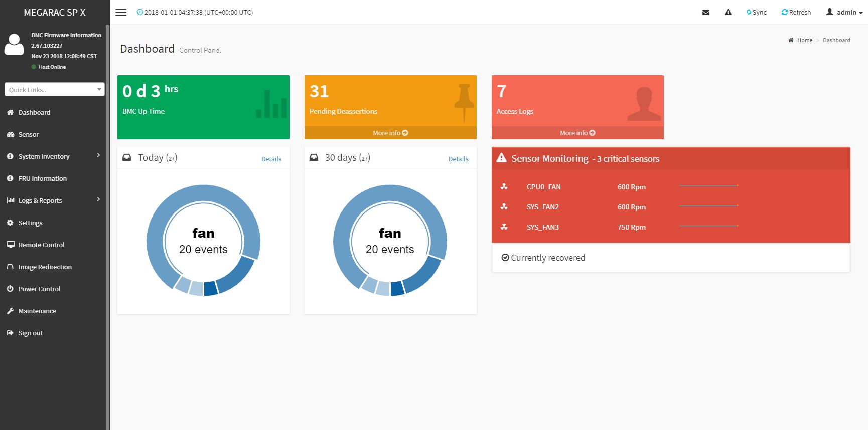The width and height of the screenshot is (868, 430).
Task: Click the 30 days fan donut chart
Action: 390,241
